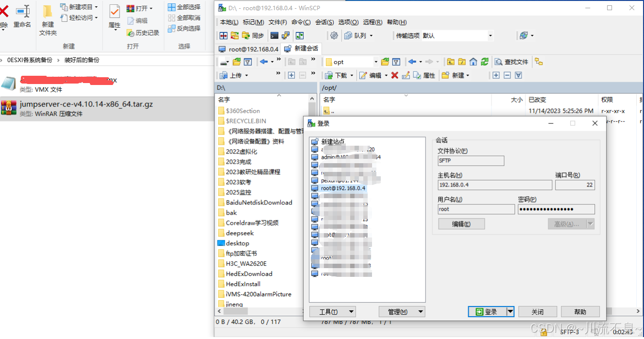The height and width of the screenshot is (339, 644).
Task: Open the 远程 menu
Action: click(373, 22)
